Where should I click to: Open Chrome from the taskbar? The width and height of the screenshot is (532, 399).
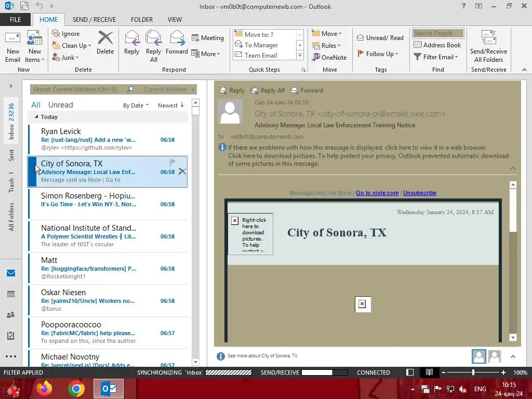[76, 389]
